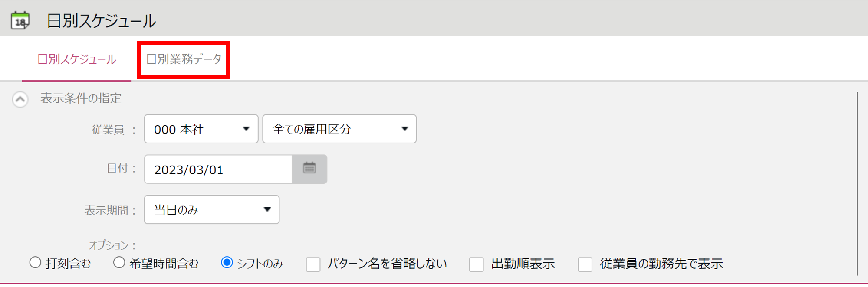
Task: Click the 日別スケジュール page title text
Action: pyautogui.click(x=101, y=21)
